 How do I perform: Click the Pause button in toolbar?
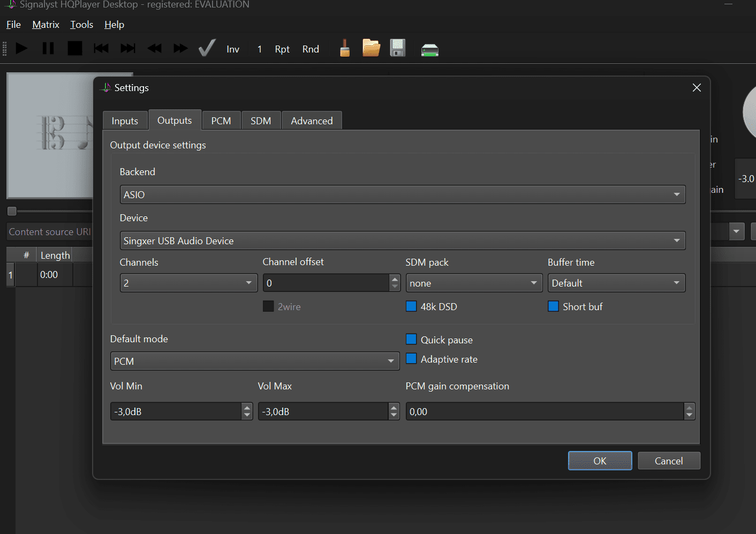(48, 49)
